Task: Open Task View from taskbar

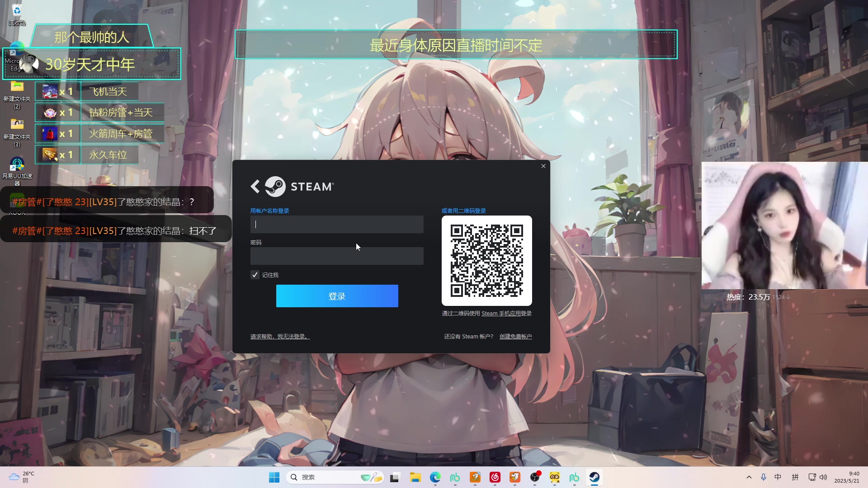Action: (x=395, y=477)
